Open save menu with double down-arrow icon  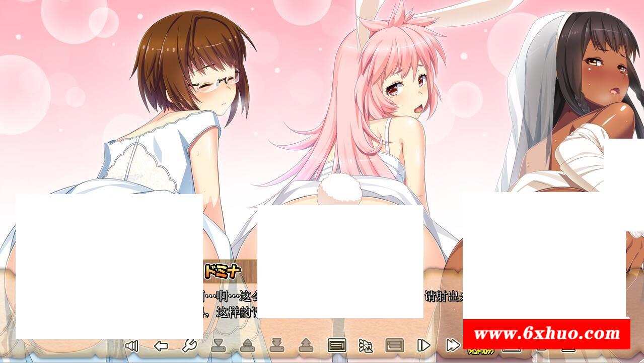pyautogui.click(x=276, y=345)
